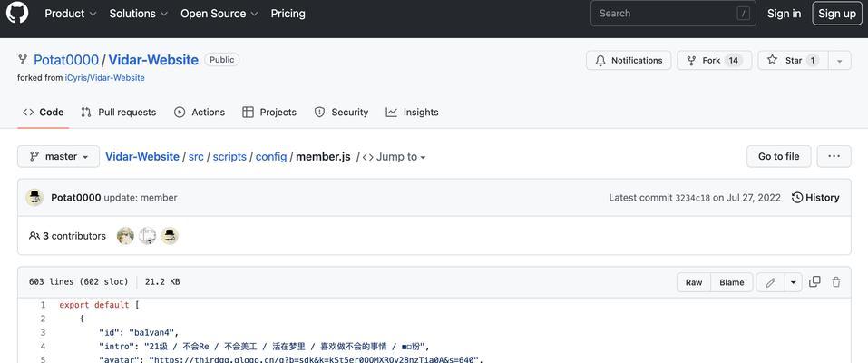Image resolution: width=868 pixels, height=363 pixels.
Task: Switch to the Actions tab
Action: 200,112
